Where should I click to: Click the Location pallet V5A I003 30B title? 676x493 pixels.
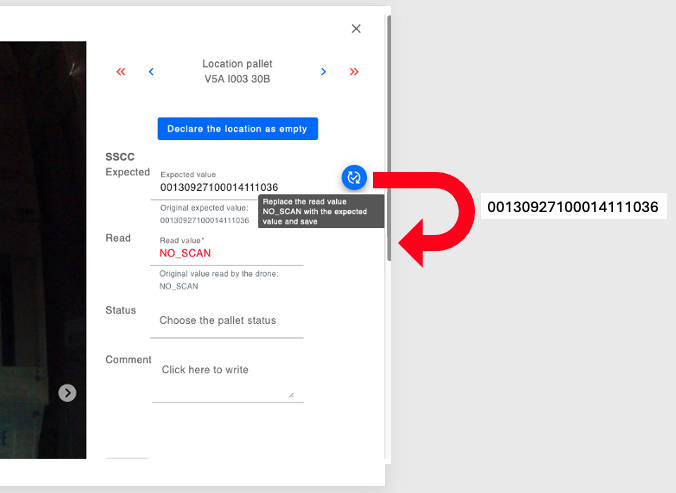pos(237,71)
